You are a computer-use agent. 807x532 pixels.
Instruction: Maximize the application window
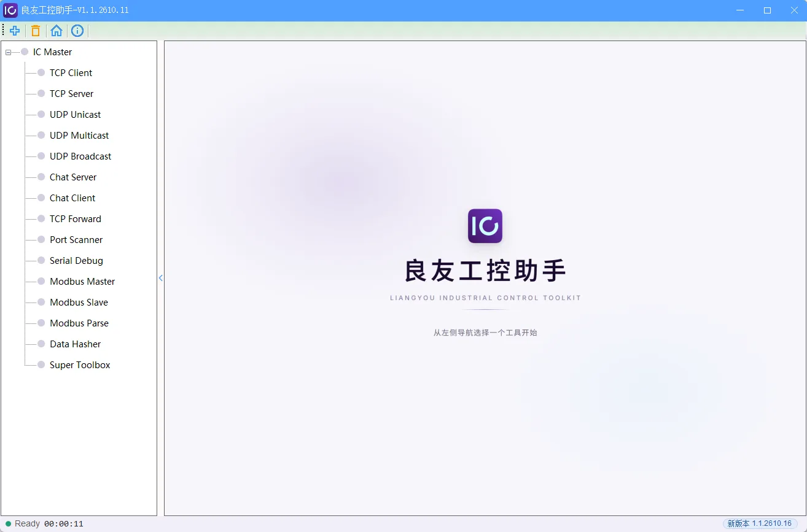(x=767, y=10)
